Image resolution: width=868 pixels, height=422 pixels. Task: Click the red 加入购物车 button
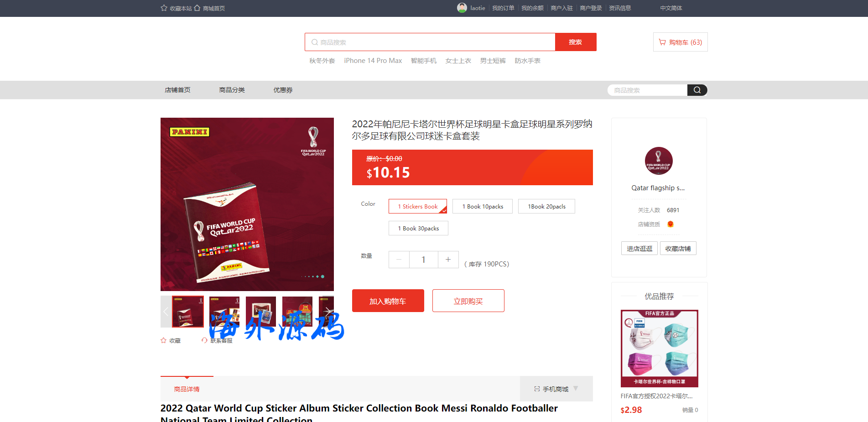click(x=388, y=301)
